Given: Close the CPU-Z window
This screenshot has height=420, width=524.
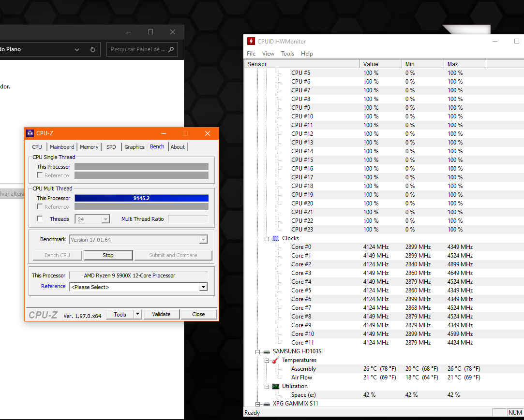Looking at the screenshot, I should [x=208, y=133].
